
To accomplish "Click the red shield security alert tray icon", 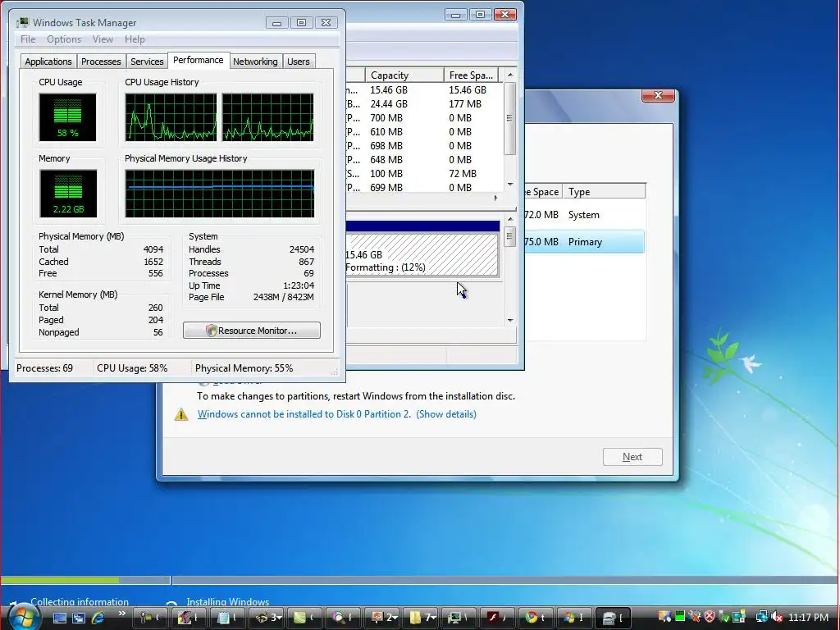I will click(710, 617).
